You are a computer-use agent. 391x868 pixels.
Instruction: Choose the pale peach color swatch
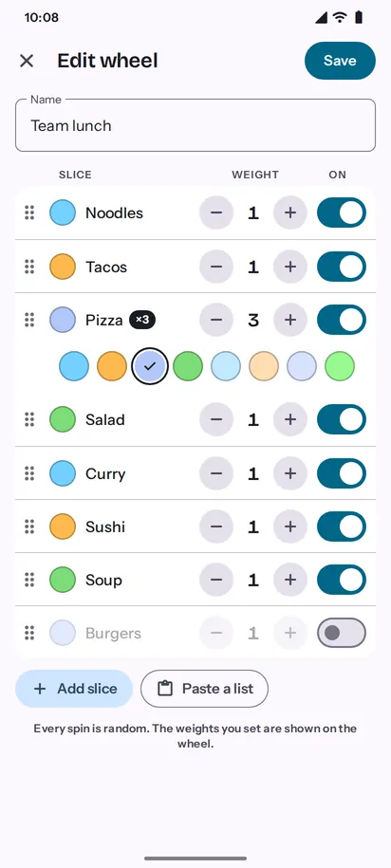[x=264, y=366]
